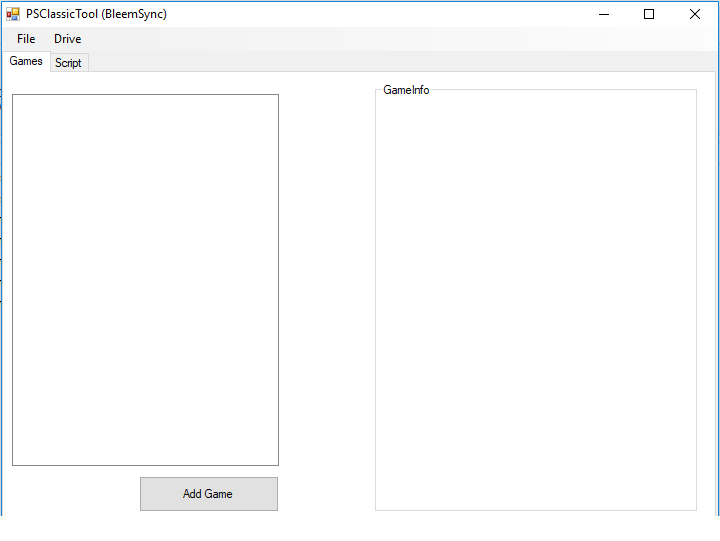This screenshot has height=541, width=720.
Task: Click the PSClassicTool (BleemSync) title text
Action: point(97,14)
